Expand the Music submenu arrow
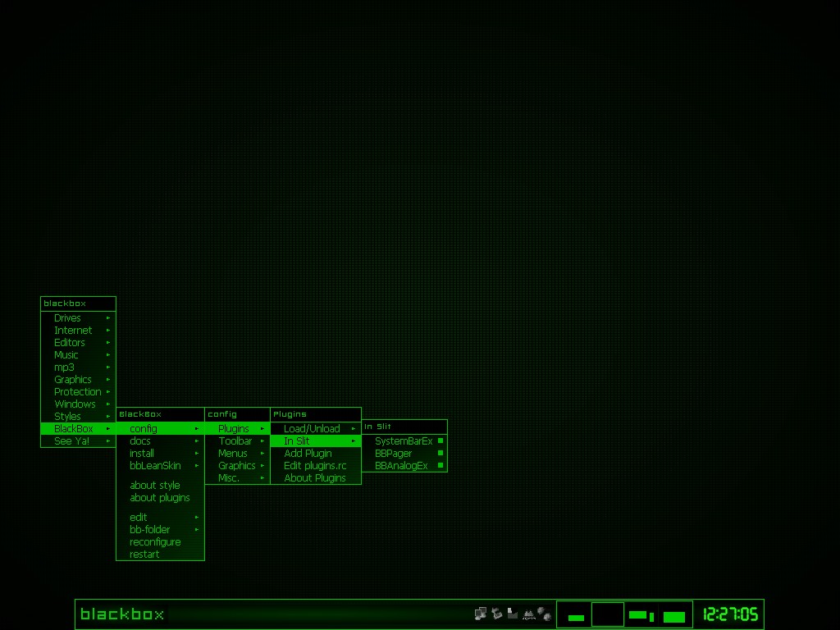 [x=108, y=355]
